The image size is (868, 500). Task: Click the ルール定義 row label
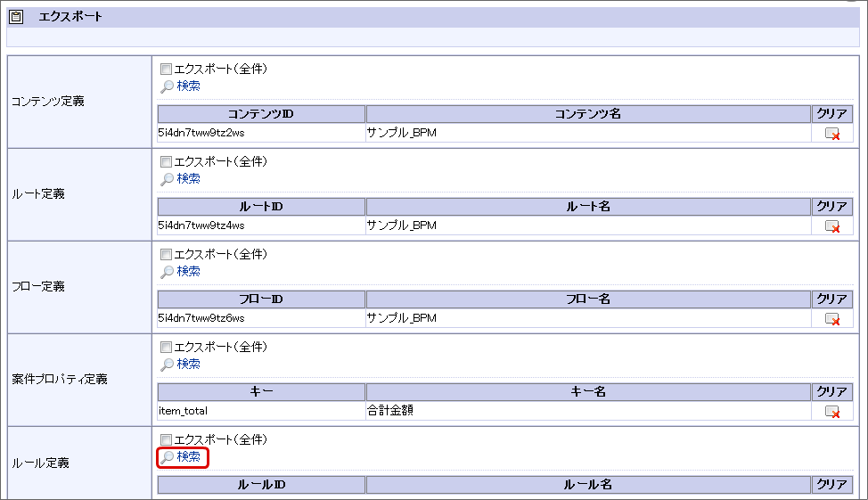(40, 463)
